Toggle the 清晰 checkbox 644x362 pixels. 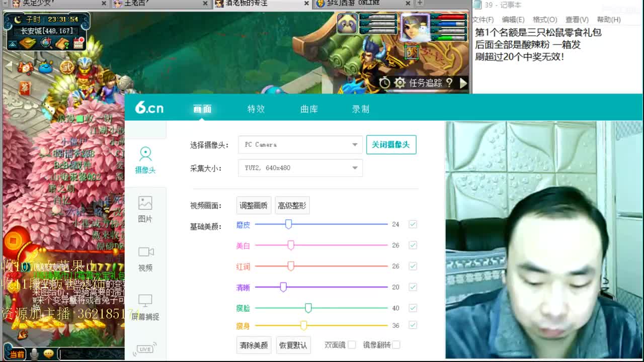point(413,287)
